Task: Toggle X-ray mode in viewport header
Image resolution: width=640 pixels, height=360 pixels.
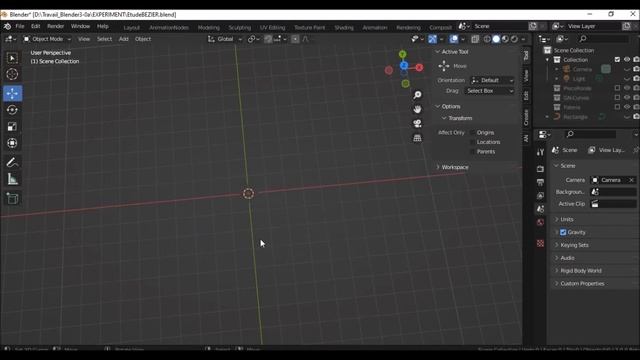Action: pos(475,39)
